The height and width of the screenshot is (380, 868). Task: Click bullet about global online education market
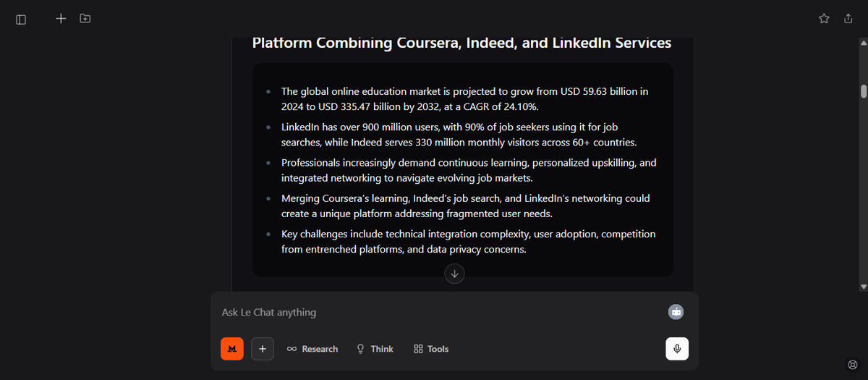coord(465,99)
